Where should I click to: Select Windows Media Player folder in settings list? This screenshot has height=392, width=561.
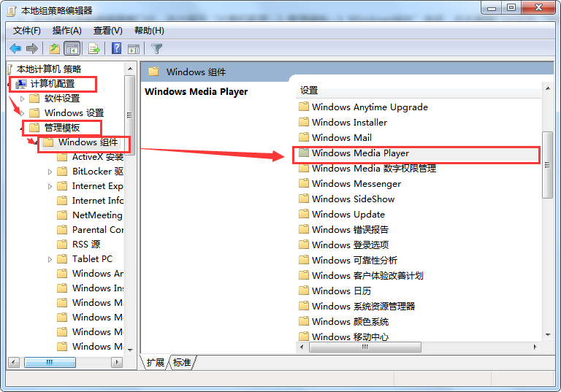(359, 153)
